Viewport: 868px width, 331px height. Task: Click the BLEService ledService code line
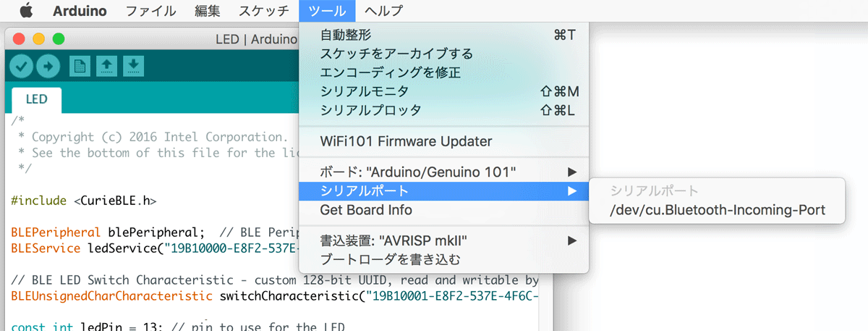(x=155, y=248)
